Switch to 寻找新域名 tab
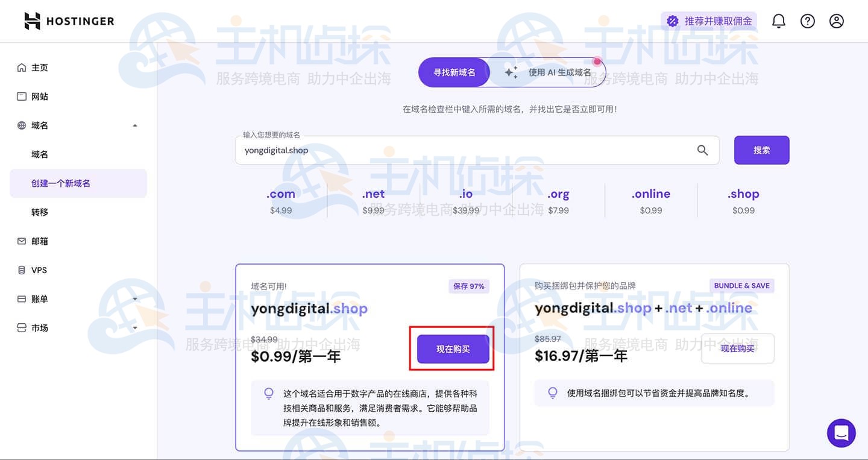The height and width of the screenshot is (460, 868). (454, 72)
